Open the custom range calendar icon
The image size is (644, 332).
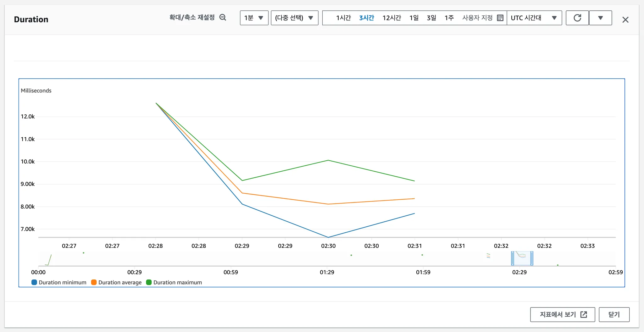coord(500,18)
